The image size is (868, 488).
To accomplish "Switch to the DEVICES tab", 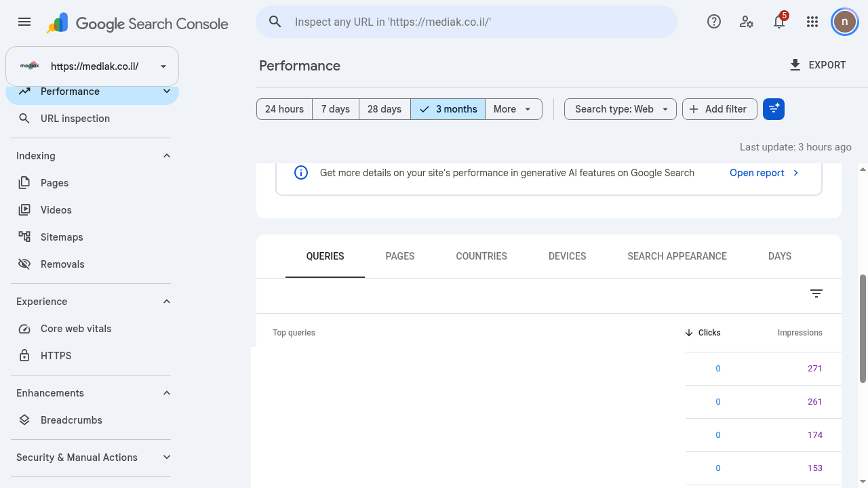I will click(568, 256).
